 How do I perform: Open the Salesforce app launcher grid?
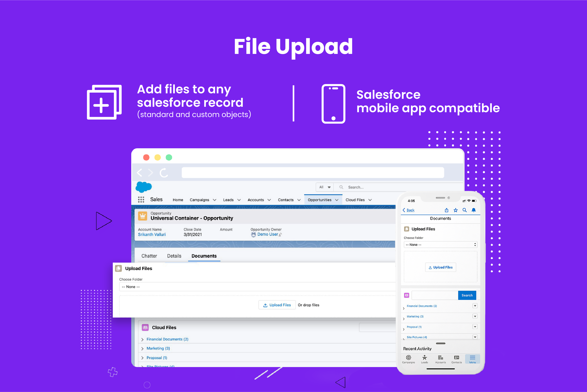point(141,199)
